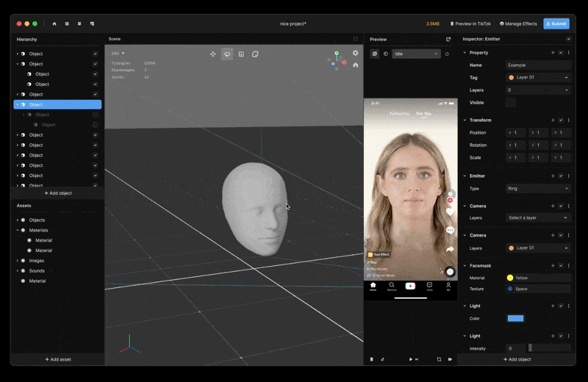
Task: Select the Objects folder in Assets
Action: pyautogui.click(x=37, y=220)
